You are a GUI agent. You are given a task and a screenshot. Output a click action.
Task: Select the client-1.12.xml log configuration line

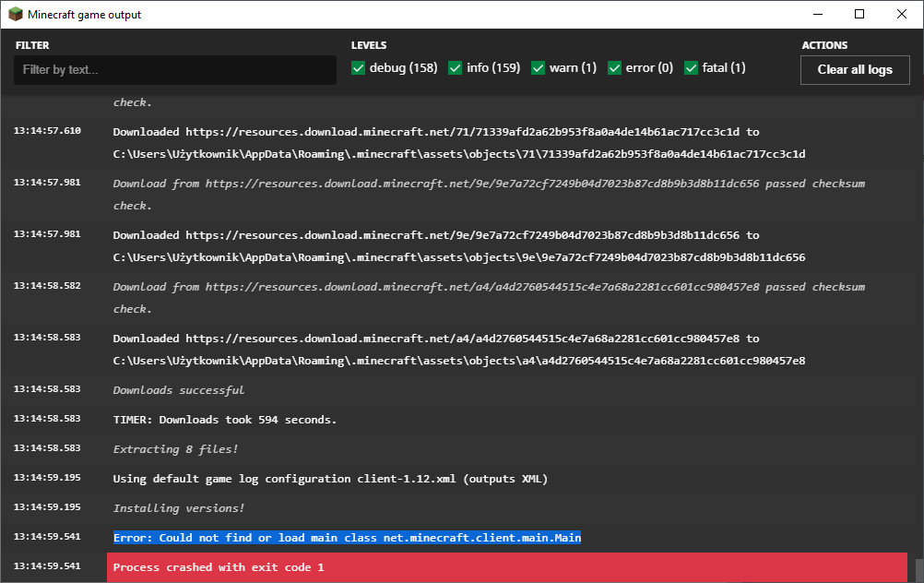coord(330,479)
